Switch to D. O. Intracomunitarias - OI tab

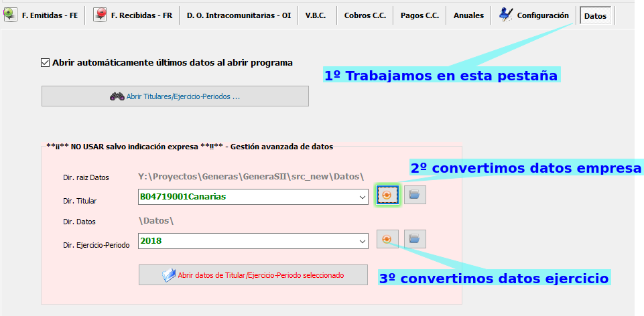(239, 15)
